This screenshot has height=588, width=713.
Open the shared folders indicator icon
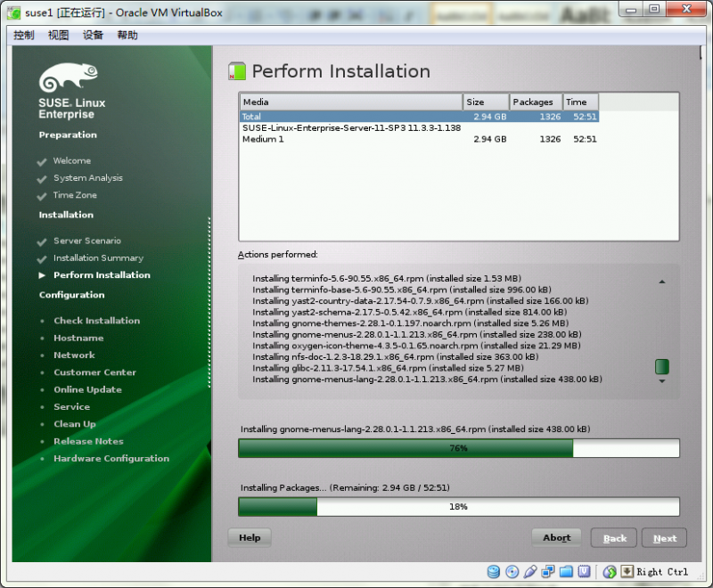tap(564, 571)
